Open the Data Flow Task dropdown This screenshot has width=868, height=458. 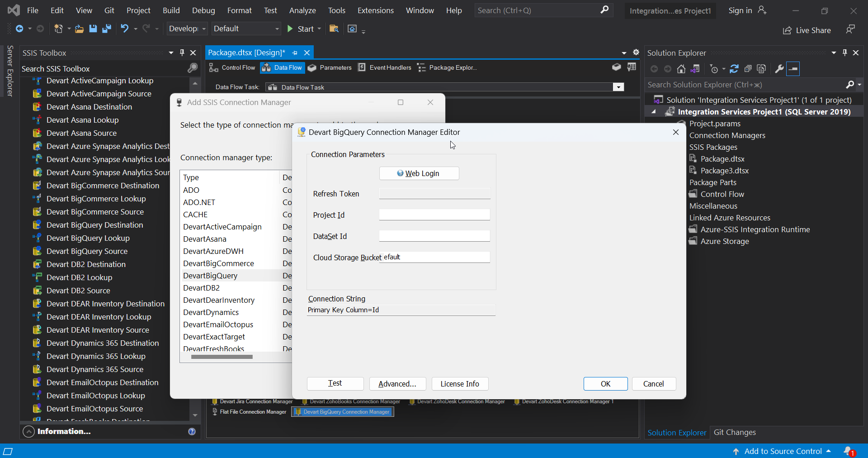click(618, 87)
